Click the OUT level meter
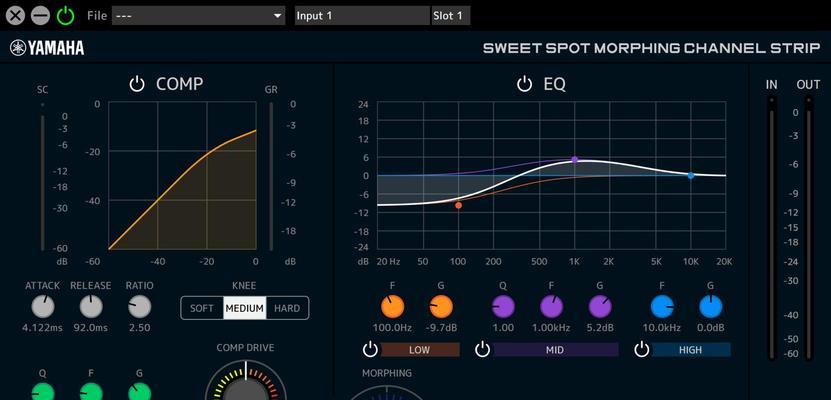Image resolution: width=831 pixels, height=400 pixels. click(x=809, y=229)
